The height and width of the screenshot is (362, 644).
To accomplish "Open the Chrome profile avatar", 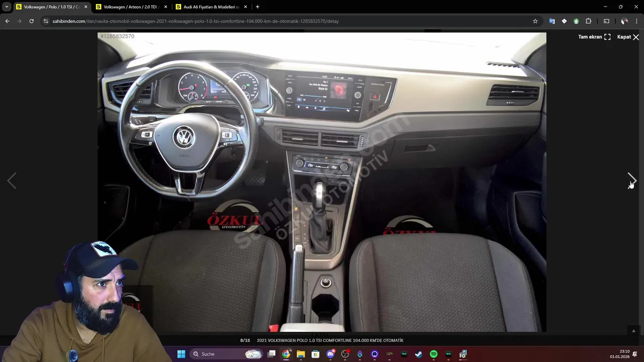I will [624, 21].
